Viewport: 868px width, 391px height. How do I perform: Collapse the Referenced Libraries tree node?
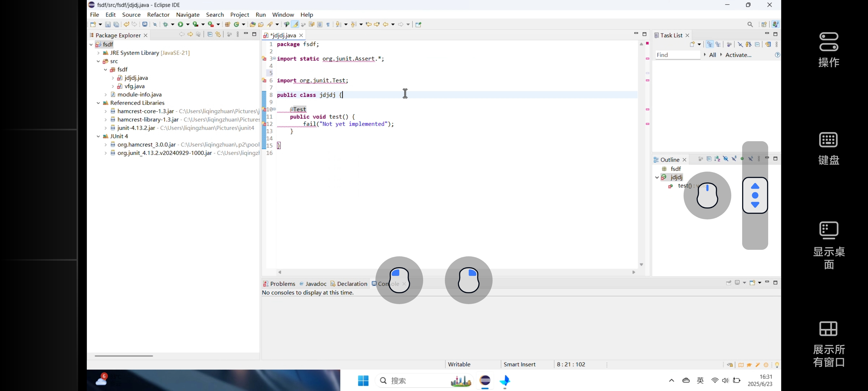(x=98, y=103)
